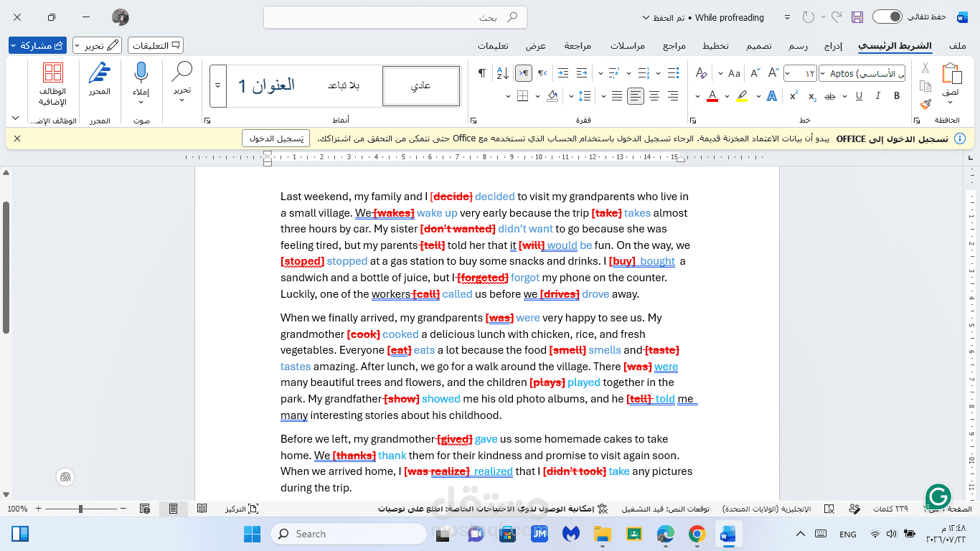This screenshot has width=980, height=551.
Task: Select the العنوان 1 style
Action: (267, 85)
